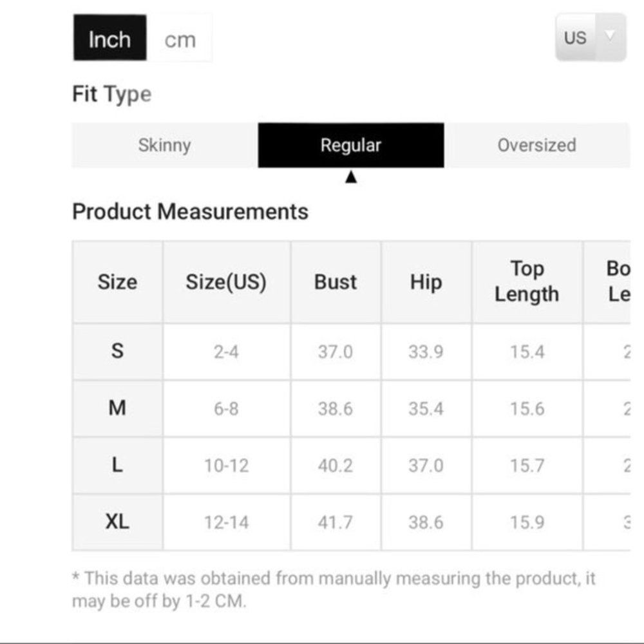Select the XL size row label

117,522
